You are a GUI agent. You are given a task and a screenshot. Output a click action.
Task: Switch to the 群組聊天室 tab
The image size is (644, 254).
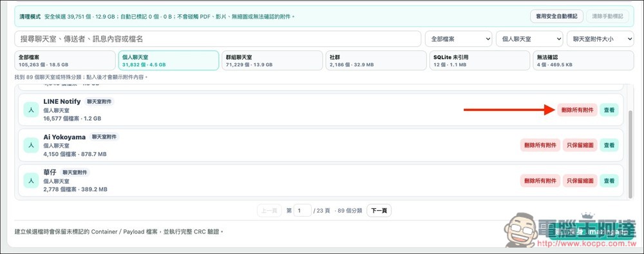272,61
